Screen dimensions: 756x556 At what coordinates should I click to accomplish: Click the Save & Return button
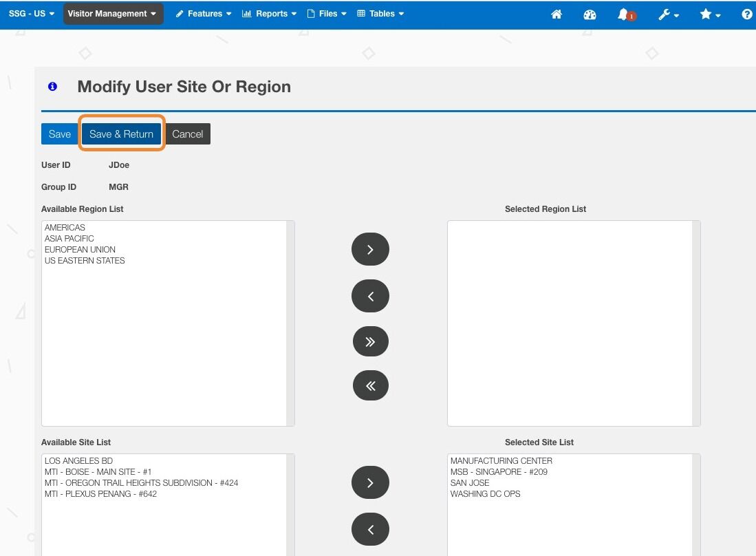point(122,134)
